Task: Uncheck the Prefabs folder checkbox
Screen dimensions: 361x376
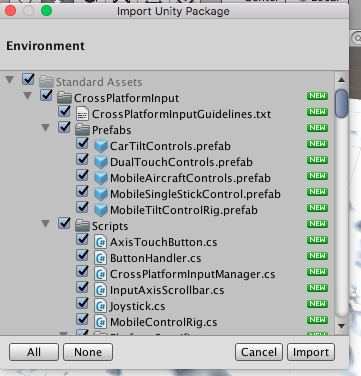Action: tap(64, 127)
